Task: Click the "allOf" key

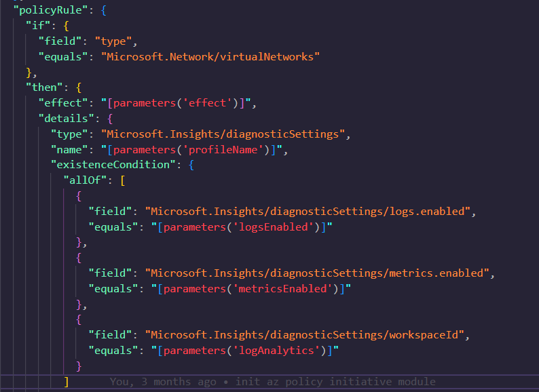Action: (86, 180)
